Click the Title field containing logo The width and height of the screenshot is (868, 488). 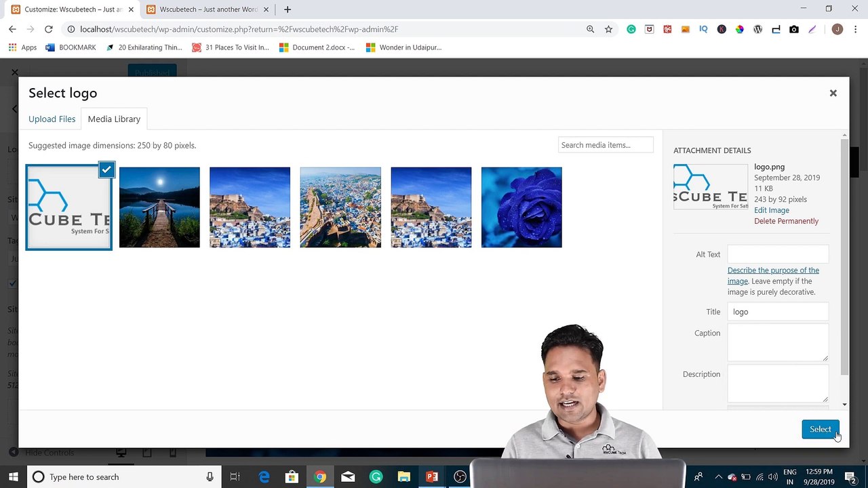[x=778, y=312]
